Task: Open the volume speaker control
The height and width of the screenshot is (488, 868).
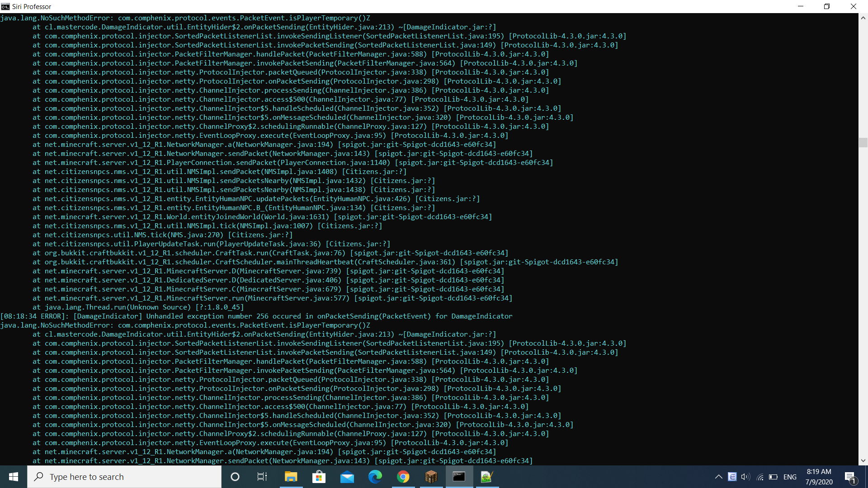Action: pos(745,477)
